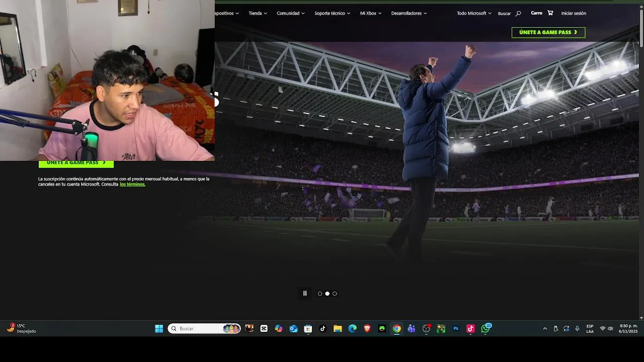
Task: Launch Photoshop from the taskbar
Action: (x=456, y=329)
